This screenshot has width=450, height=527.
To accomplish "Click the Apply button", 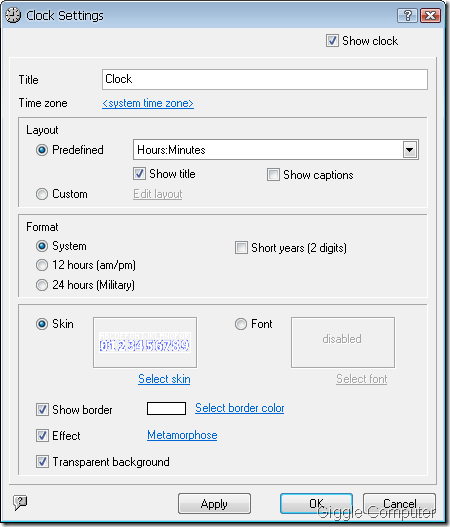I will pos(214,503).
